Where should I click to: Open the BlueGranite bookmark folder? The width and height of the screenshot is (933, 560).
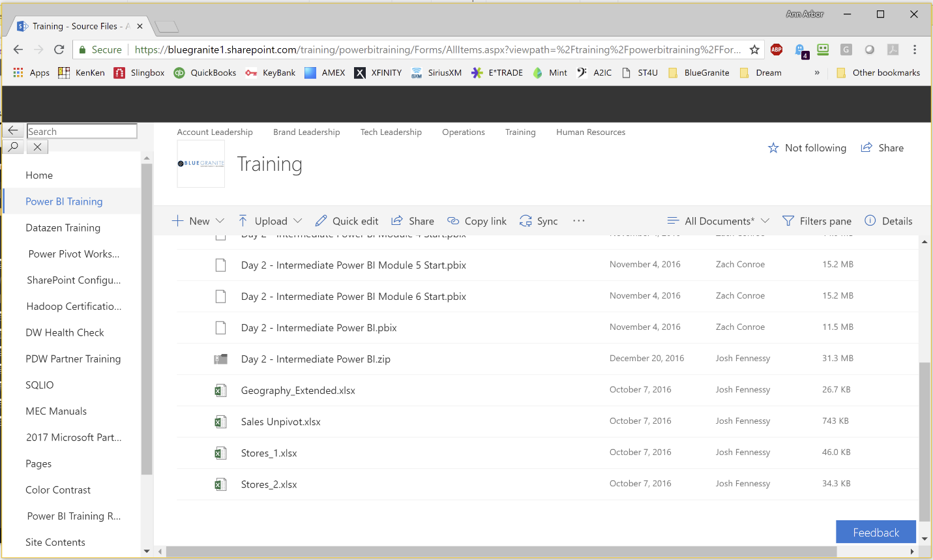699,72
